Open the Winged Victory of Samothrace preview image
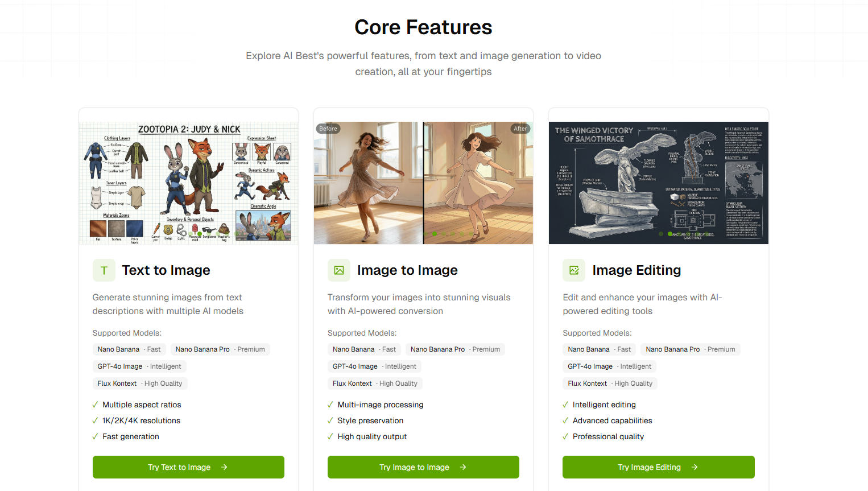The width and height of the screenshot is (868, 491). 659,183
